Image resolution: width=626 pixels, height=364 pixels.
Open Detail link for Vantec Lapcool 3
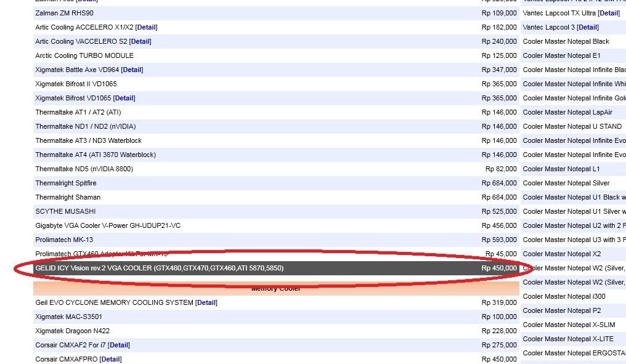click(588, 27)
